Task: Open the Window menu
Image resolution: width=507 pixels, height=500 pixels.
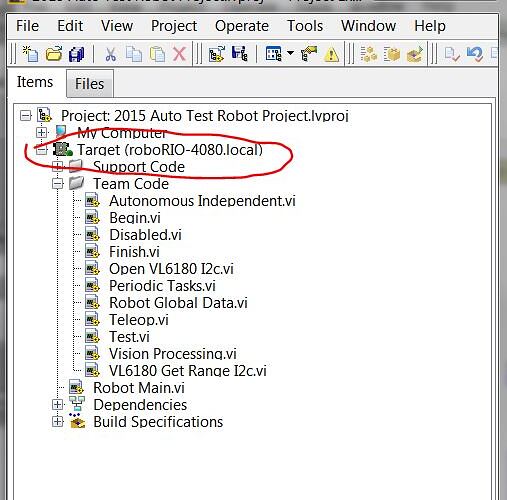Action: coord(369,26)
